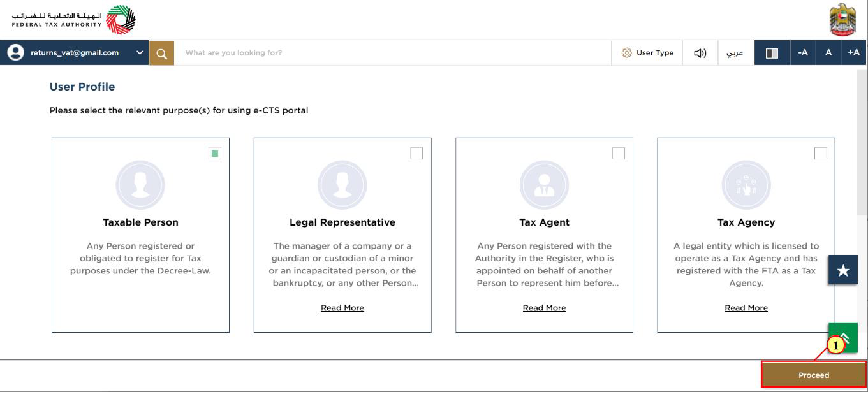Click the green scroll-to-top arrow button
The image size is (868, 413).
[x=843, y=338]
